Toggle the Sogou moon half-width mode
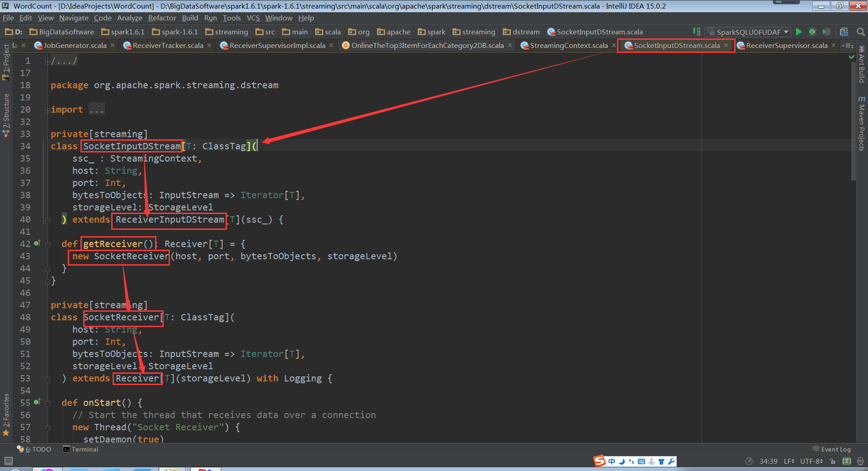868x471 pixels. (x=622, y=461)
